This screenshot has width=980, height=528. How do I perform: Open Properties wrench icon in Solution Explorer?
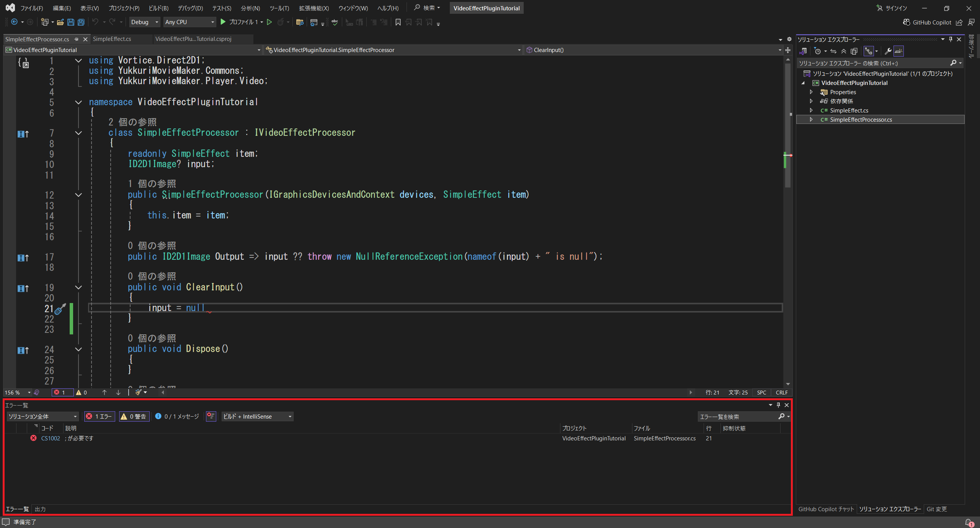[x=888, y=51]
